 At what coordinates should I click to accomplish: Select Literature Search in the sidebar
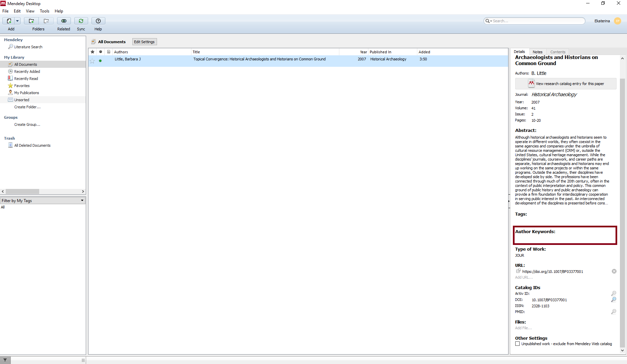28,47
